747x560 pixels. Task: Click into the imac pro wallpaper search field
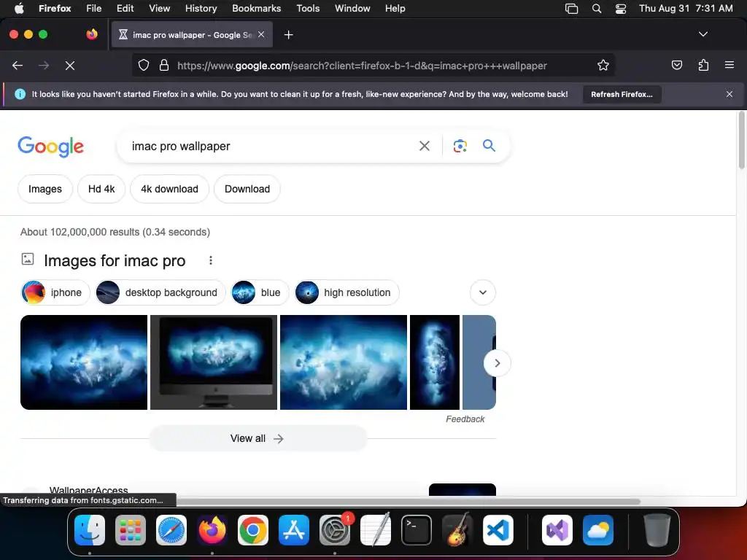click(271, 146)
